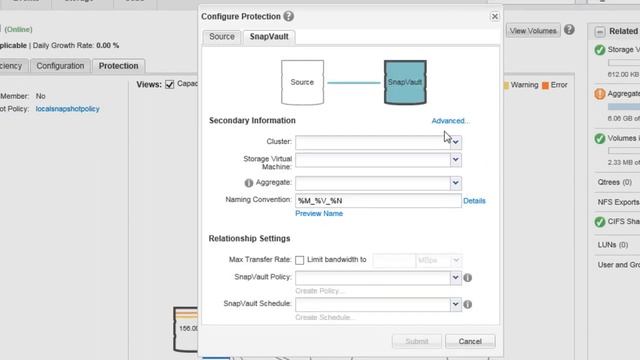The height and width of the screenshot is (360, 640).
Task: Click the Storage Virtual Machine status check icon
Action: coord(600,50)
